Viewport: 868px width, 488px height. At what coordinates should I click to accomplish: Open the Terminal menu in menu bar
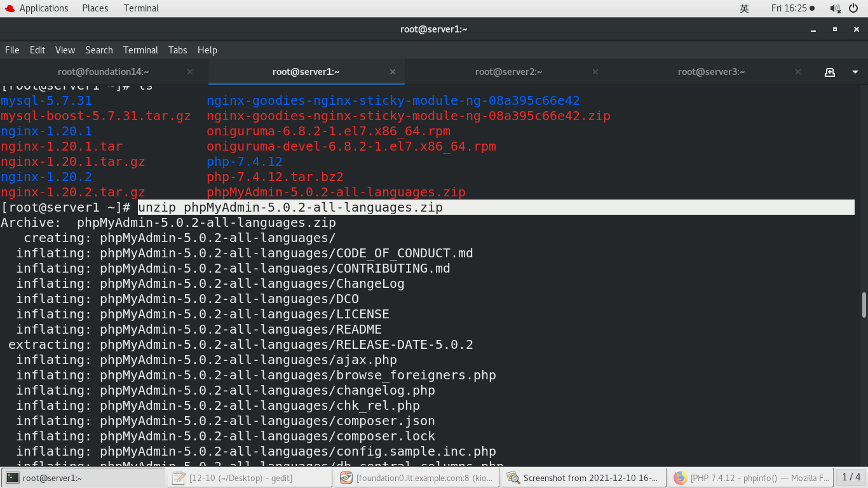pos(140,50)
